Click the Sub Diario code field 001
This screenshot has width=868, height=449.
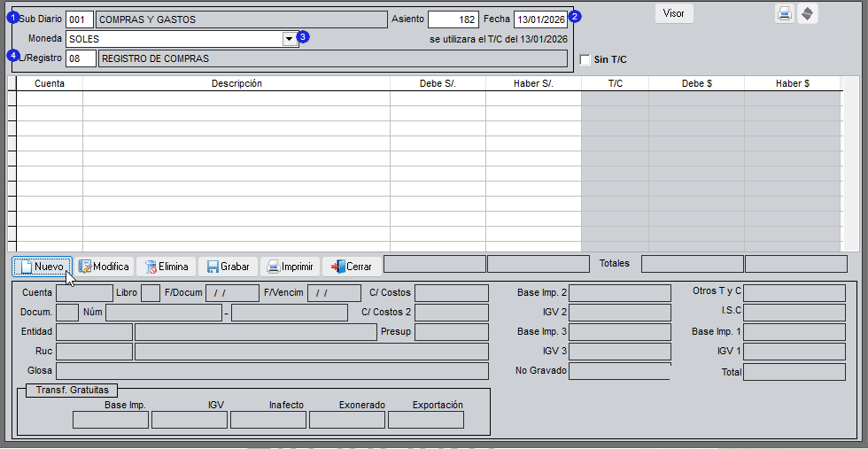(x=80, y=19)
